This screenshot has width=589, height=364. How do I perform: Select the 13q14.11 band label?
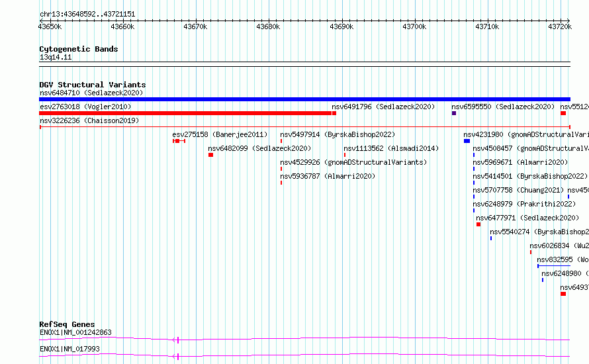56,57
